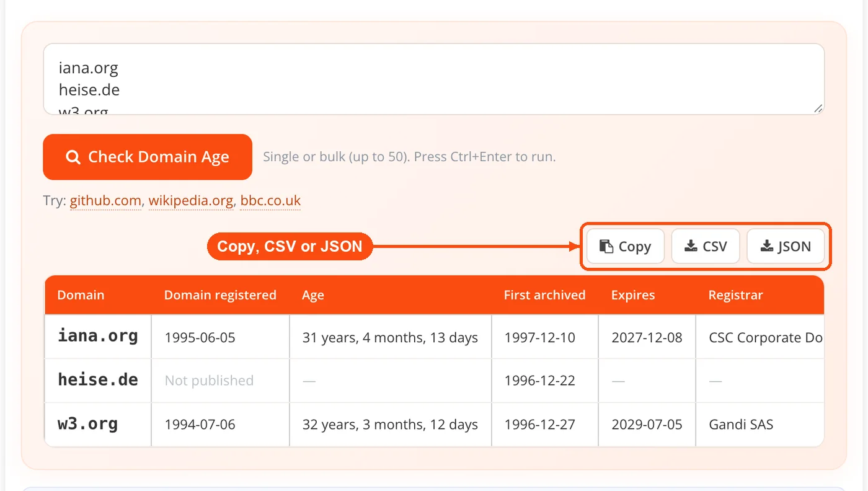Click first archived date 1996-12-22

(540, 381)
